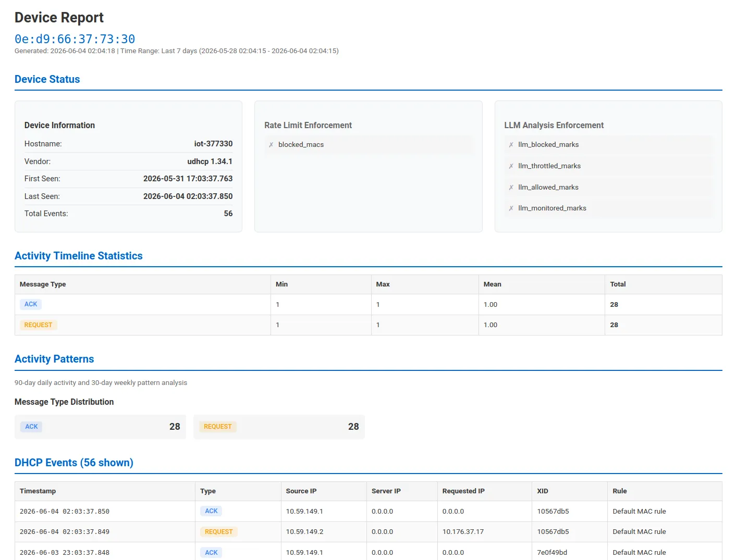Click Last Seen value 2026-06-04 02:03:37.850
Screen dimensions: 736x560
click(188, 196)
